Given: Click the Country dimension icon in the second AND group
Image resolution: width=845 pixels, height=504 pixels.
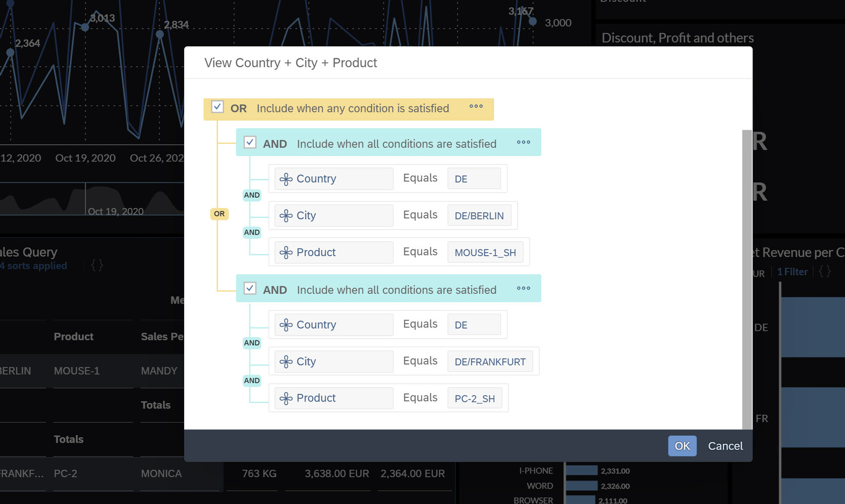Looking at the screenshot, I should [286, 325].
